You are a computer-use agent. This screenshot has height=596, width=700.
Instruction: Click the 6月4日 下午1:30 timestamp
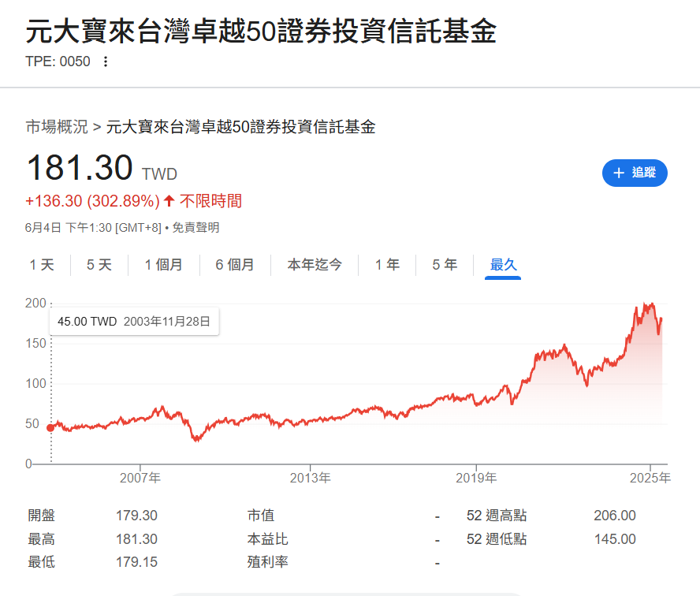[x=93, y=228]
